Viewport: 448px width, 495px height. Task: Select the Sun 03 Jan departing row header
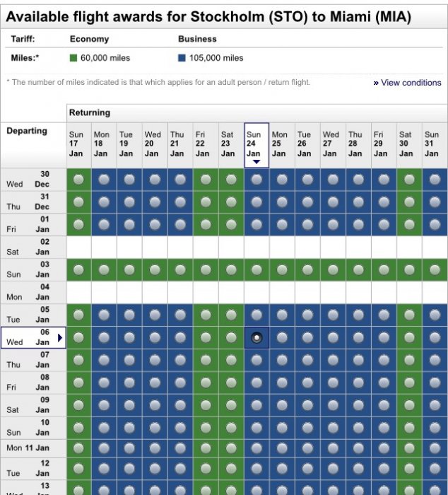coord(28,270)
